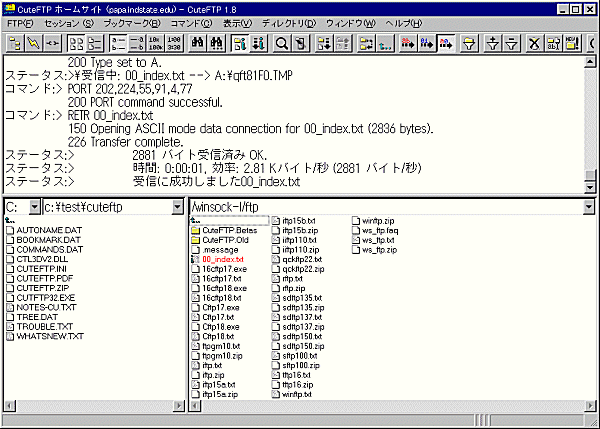Click the edit file icon beside magnifier

pos(301,44)
